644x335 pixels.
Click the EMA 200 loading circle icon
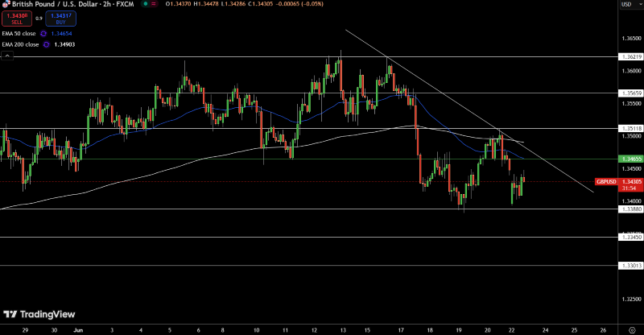47,44
